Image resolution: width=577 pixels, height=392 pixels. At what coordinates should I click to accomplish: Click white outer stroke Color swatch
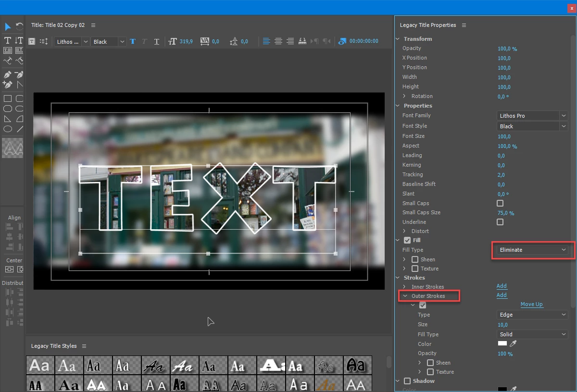click(x=502, y=343)
